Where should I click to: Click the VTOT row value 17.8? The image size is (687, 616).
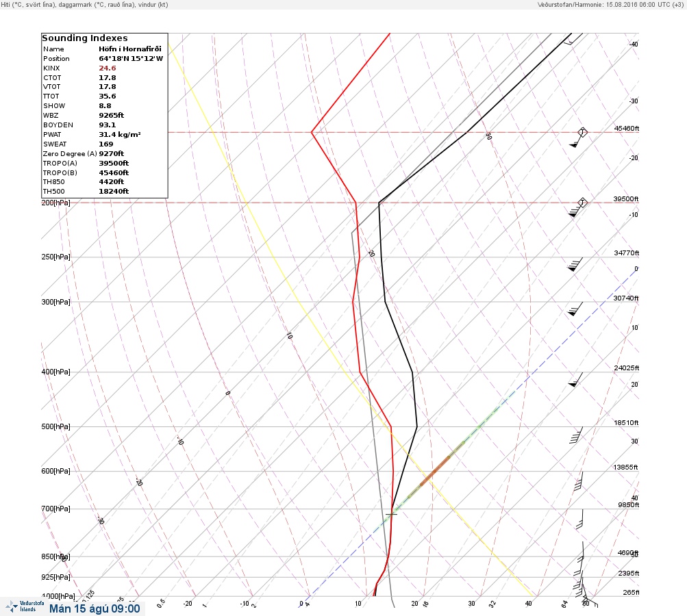108,87
